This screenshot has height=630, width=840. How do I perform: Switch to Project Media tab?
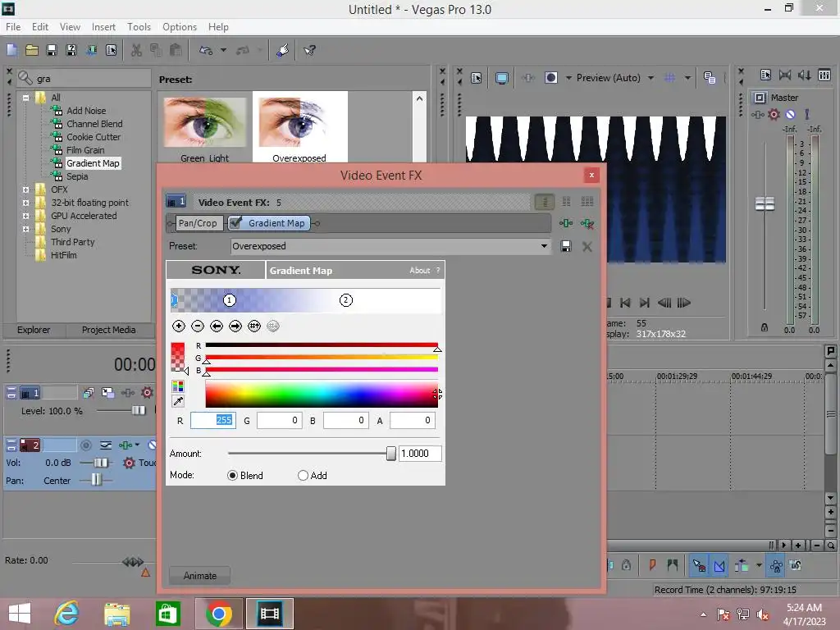[109, 330]
